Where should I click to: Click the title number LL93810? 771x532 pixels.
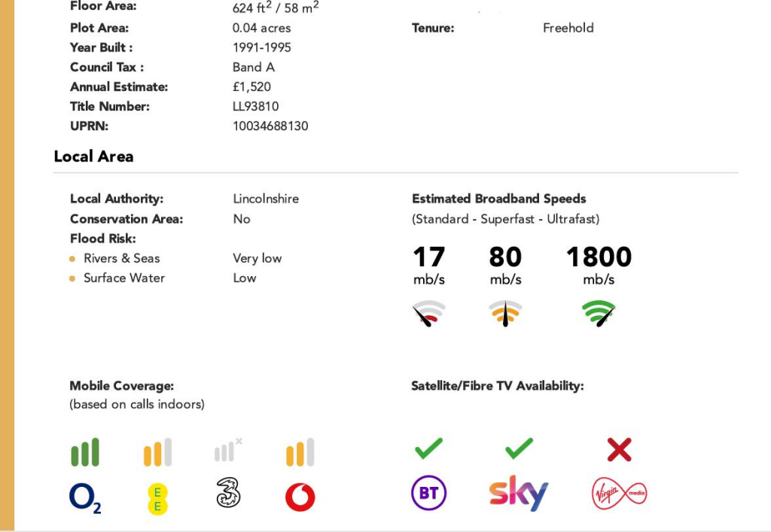[x=255, y=106]
